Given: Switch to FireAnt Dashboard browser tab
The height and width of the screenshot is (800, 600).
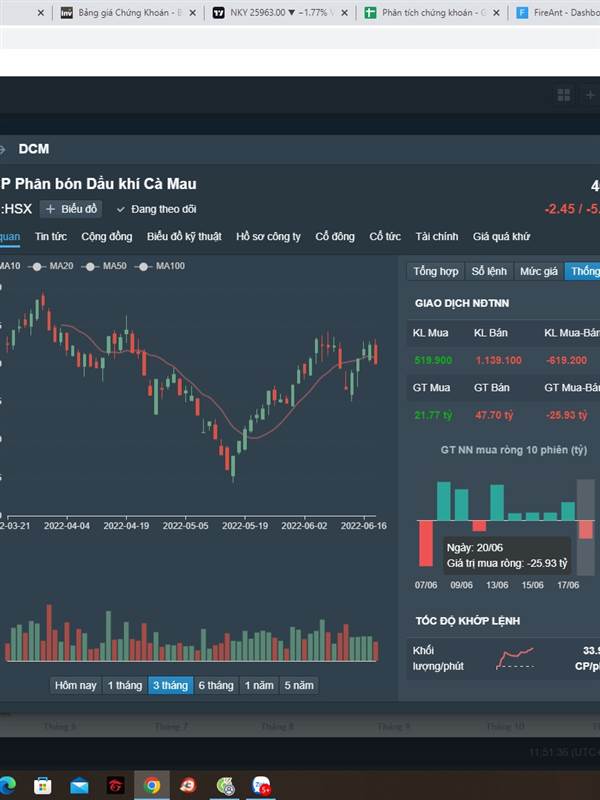Looking at the screenshot, I should click(x=556, y=13).
